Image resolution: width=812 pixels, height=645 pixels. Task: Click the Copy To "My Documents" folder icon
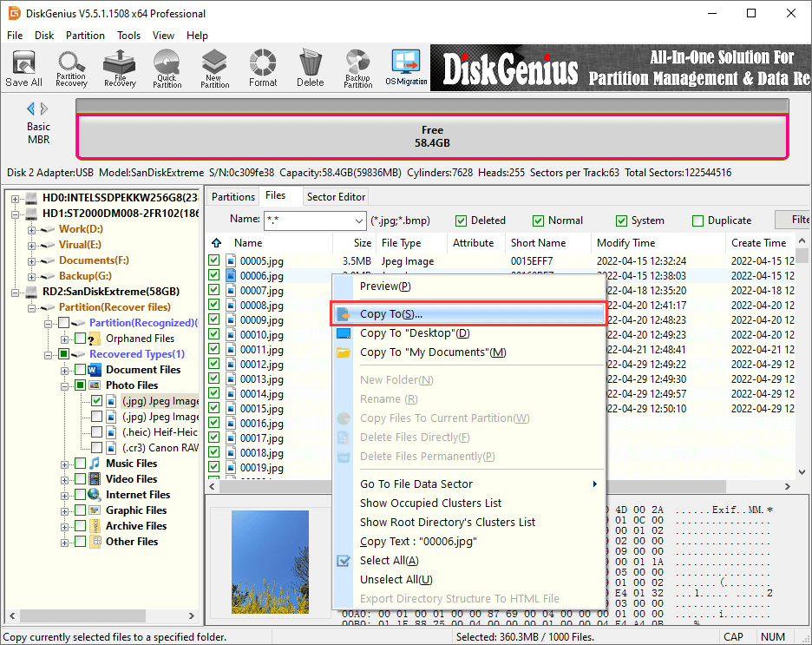click(x=344, y=352)
